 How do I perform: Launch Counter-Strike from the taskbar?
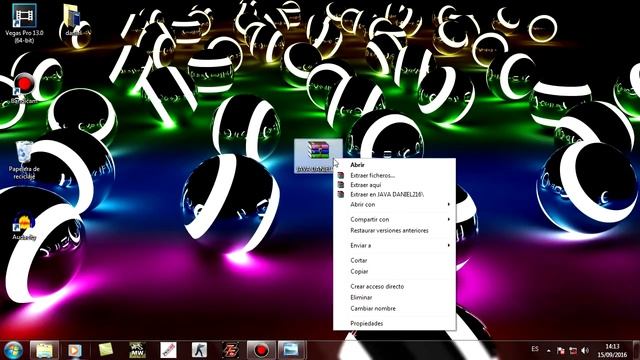(x=199, y=350)
